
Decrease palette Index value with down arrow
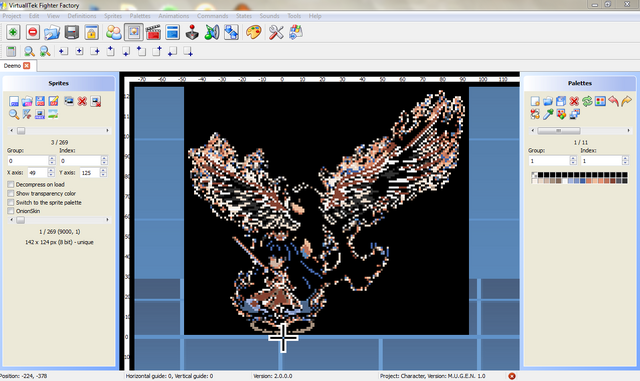pyautogui.click(x=625, y=163)
